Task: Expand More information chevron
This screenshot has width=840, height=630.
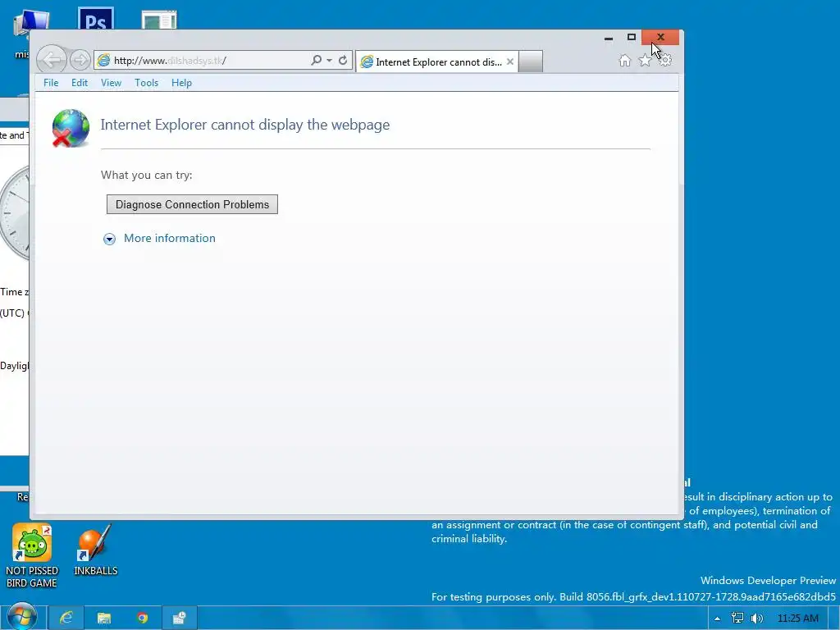Action: coord(109,239)
